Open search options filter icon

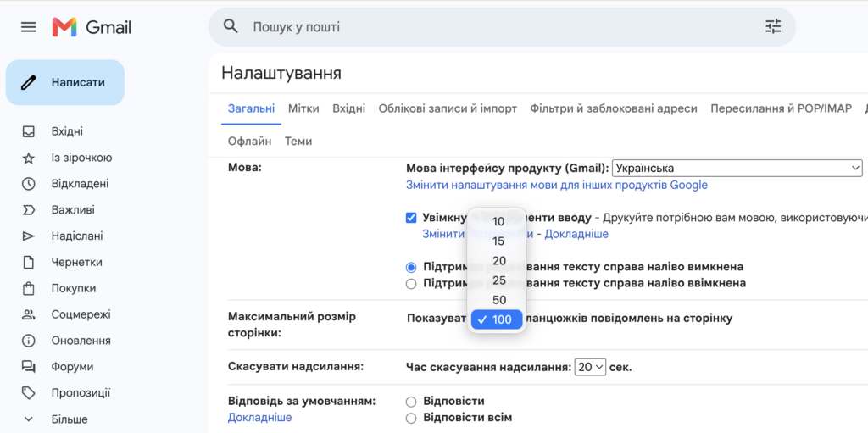tap(773, 26)
